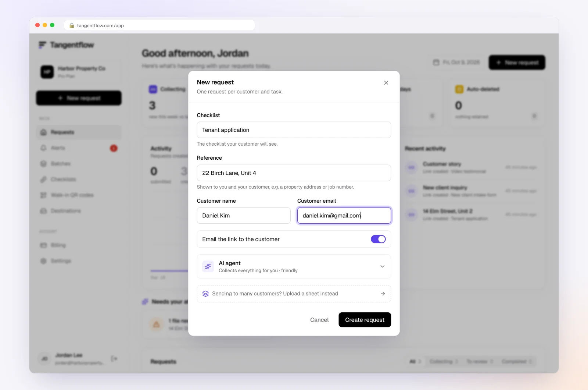This screenshot has width=588, height=390.
Task: Click the stacked layers icon beside Upload a sheet
Action: (205, 294)
